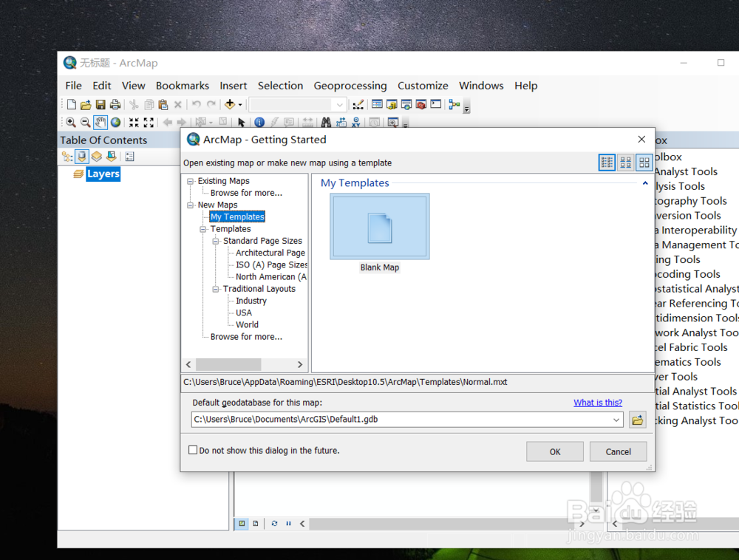Open the Table Of Contents window icon
The image size is (739, 560).
tap(377, 105)
